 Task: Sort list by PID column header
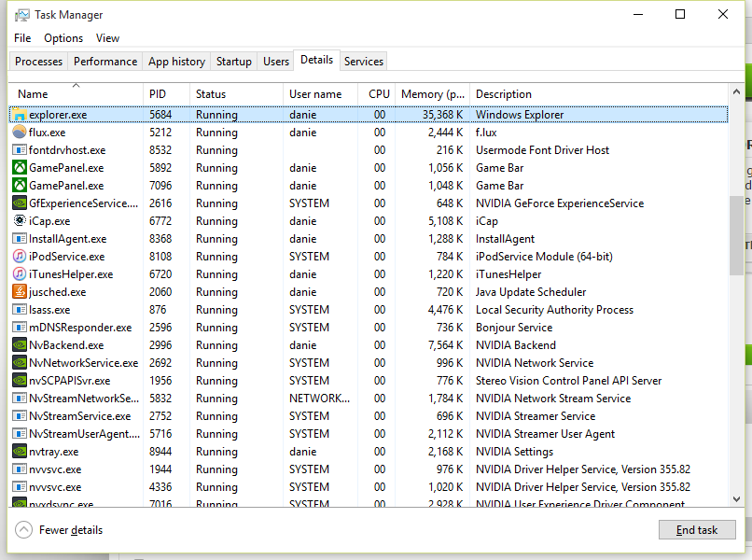(x=157, y=94)
